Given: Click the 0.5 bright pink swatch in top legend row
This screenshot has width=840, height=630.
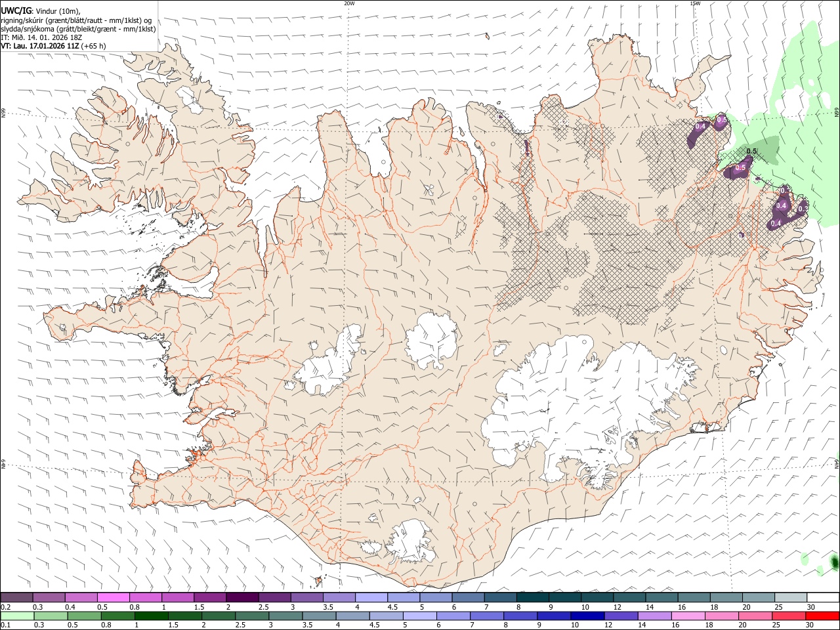Looking at the screenshot, I should tap(113, 598).
